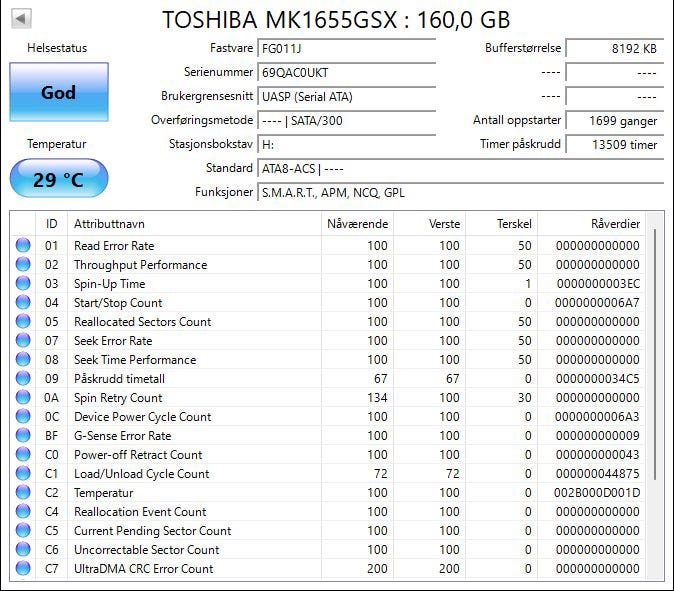Image resolution: width=674 pixels, height=591 pixels.
Task: Click the raw value 0000000006A3
Action: coord(597,416)
